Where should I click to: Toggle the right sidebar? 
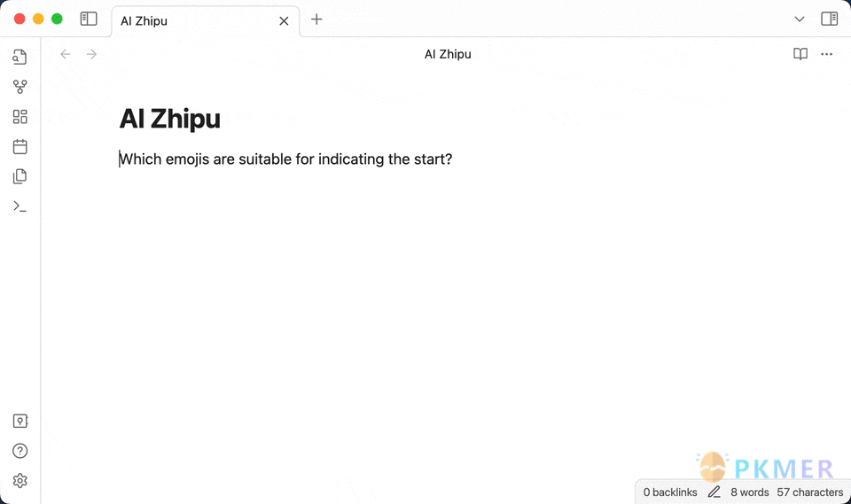pos(829,19)
